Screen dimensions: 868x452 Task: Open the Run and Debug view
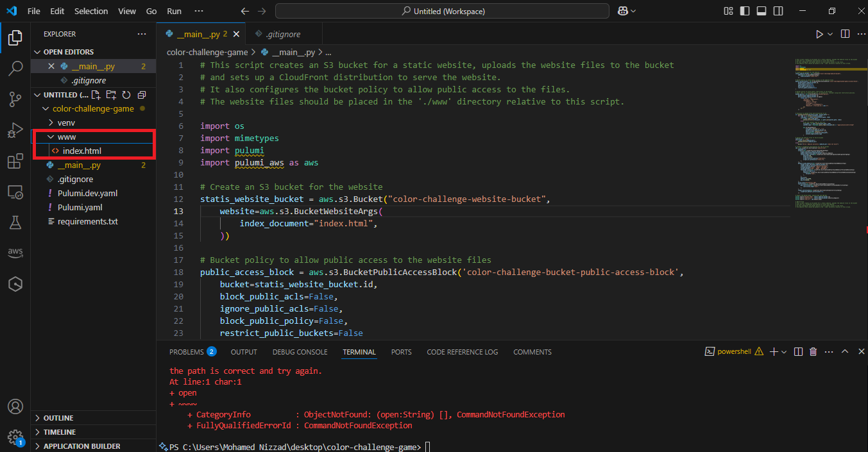pyautogui.click(x=15, y=130)
